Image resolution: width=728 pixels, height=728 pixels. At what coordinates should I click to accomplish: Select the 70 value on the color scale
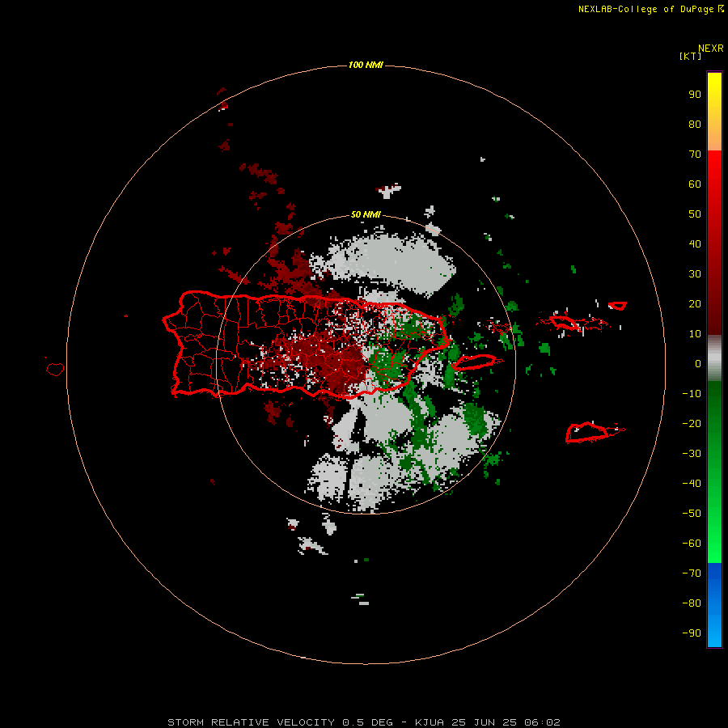click(695, 154)
